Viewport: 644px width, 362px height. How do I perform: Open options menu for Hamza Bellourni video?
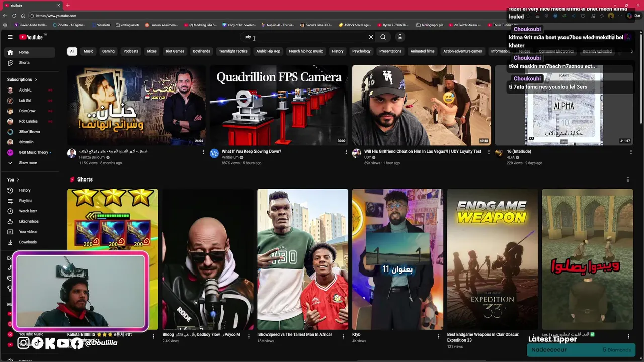point(204,152)
